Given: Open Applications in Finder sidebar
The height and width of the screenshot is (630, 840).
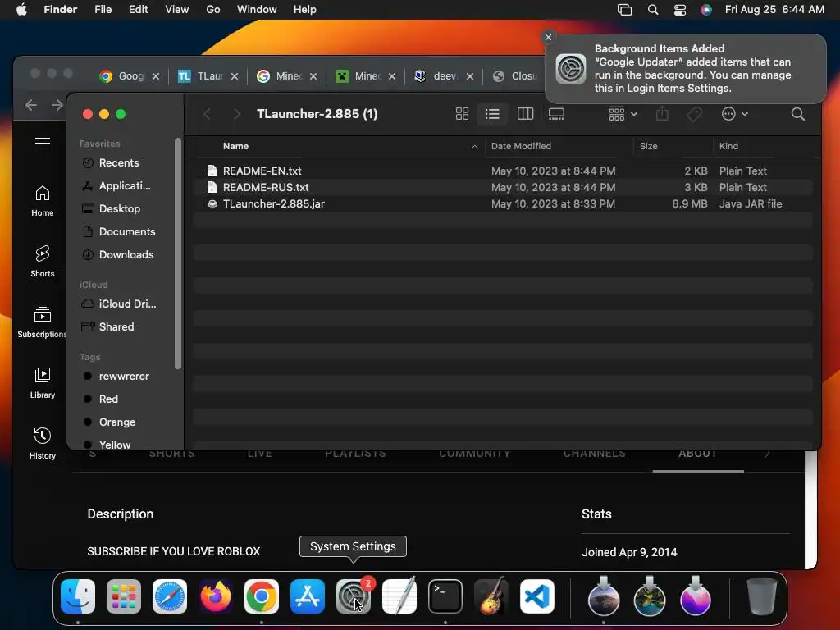Looking at the screenshot, I should (x=116, y=186).
